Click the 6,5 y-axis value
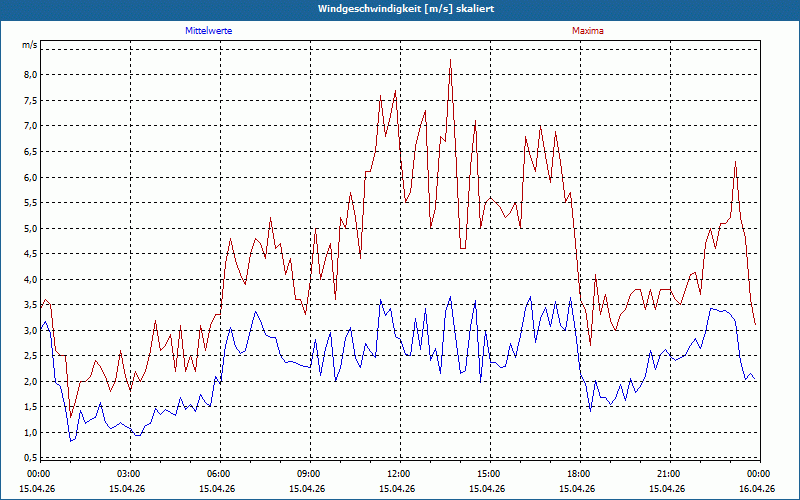Screen dimensions: 800x500 click(x=31, y=152)
